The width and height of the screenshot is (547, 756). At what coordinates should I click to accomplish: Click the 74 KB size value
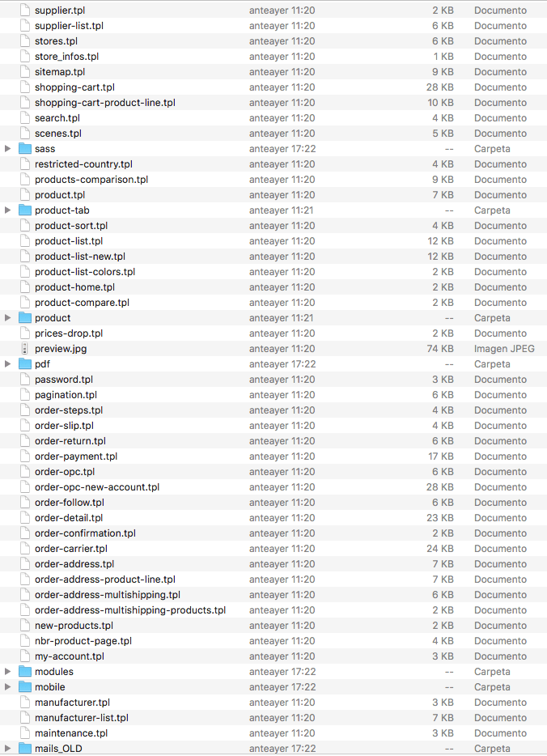point(440,349)
